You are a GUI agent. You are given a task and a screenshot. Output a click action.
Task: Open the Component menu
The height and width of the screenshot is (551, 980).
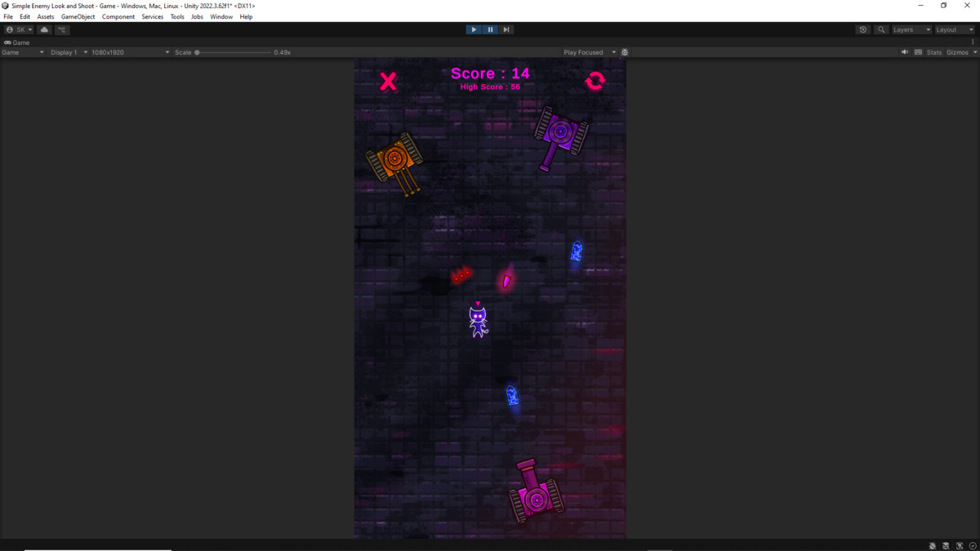[x=118, y=16]
